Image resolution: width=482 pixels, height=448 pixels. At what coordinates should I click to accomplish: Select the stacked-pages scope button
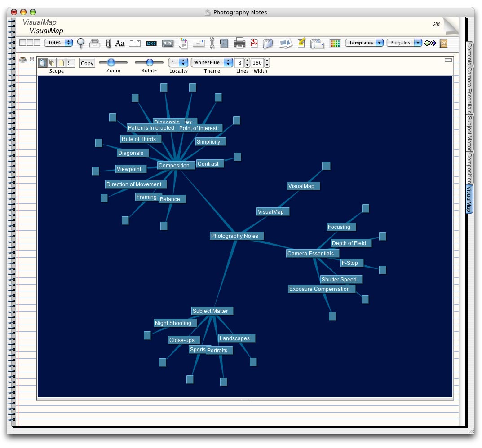click(52, 63)
